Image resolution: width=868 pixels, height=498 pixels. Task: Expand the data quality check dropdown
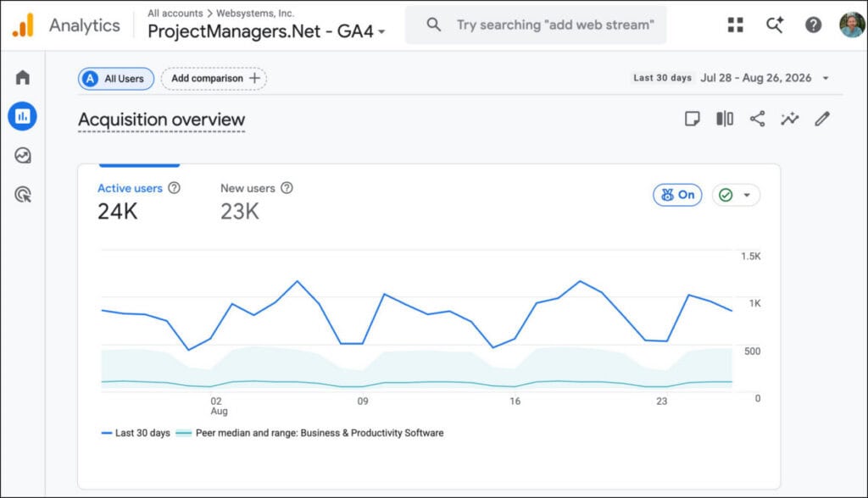736,195
